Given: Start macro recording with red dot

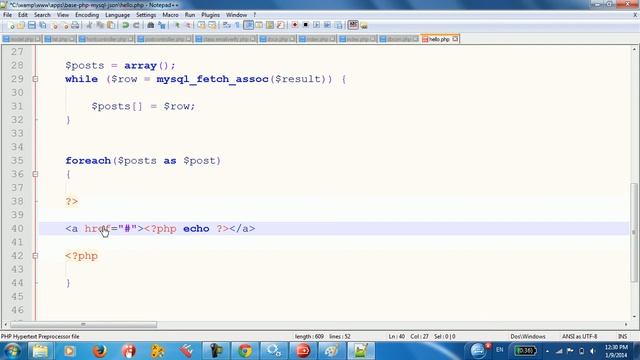Looking at the screenshot, I should click(295, 25).
